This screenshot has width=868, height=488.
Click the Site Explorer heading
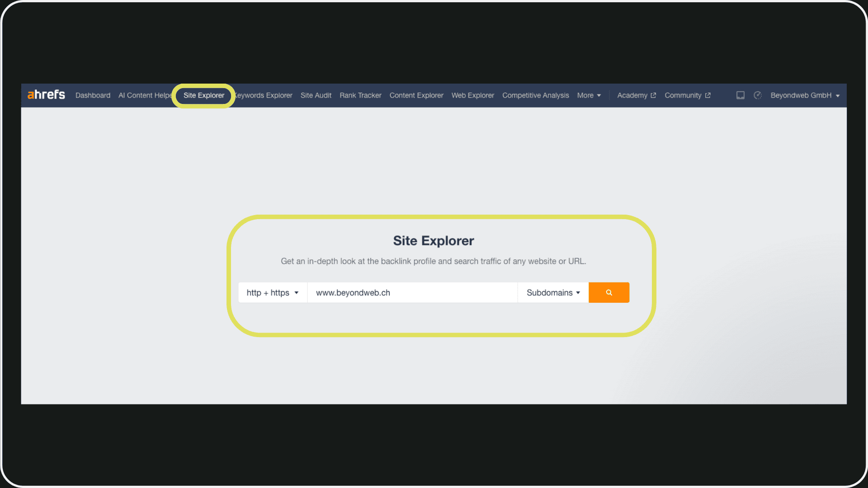pyautogui.click(x=434, y=241)
